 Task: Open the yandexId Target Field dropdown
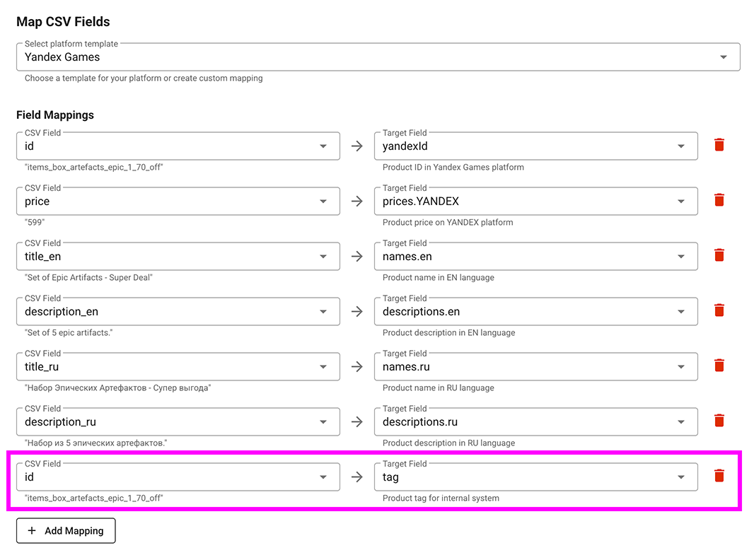tap(535, 146)
